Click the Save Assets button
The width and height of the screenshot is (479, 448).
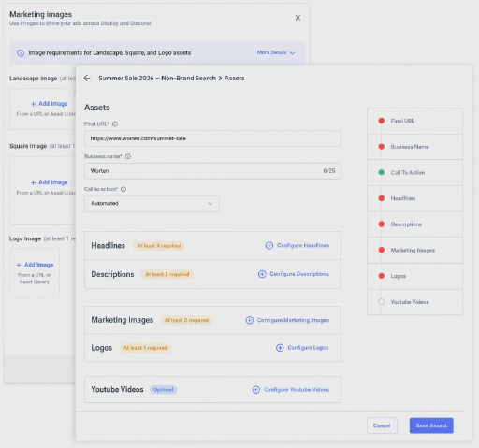pos(431,426)
